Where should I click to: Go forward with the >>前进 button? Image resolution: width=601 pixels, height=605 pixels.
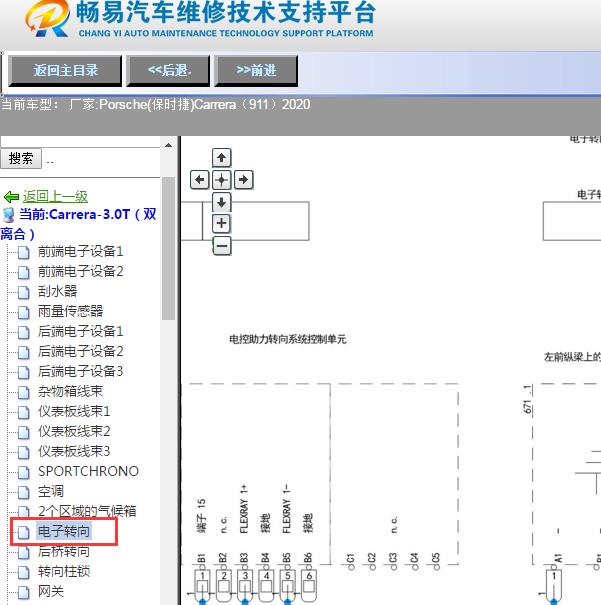[256, 71]
